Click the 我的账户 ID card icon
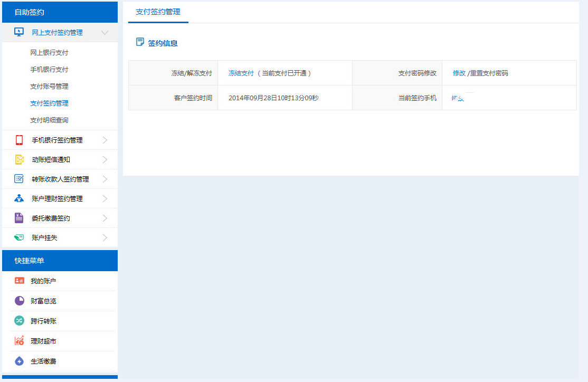 tap(20, 281)
